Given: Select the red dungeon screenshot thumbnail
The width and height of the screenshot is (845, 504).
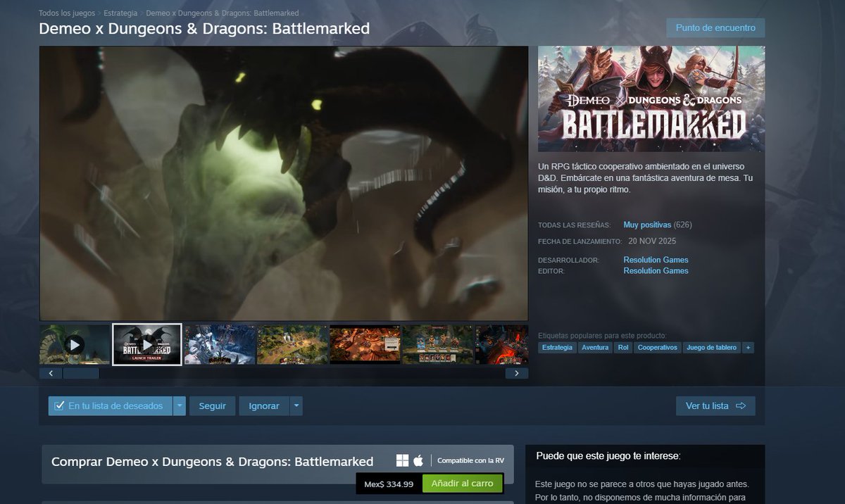Looking at the screenshot, I should tap(502, 344).
